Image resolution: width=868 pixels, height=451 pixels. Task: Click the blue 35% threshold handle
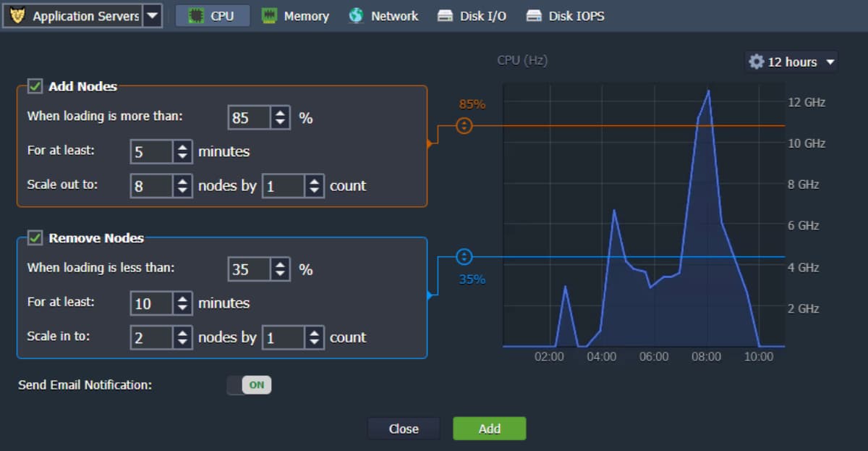click(464, 257)
